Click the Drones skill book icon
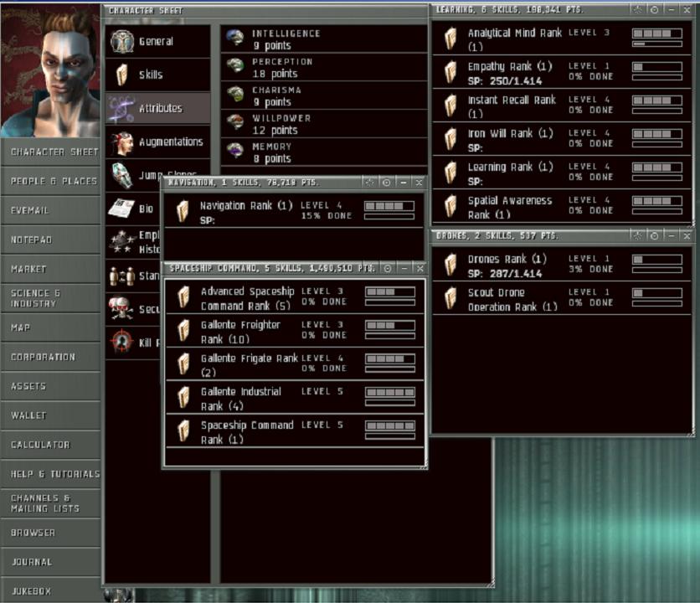The image size is (700, 603). (x=450, y=265)
